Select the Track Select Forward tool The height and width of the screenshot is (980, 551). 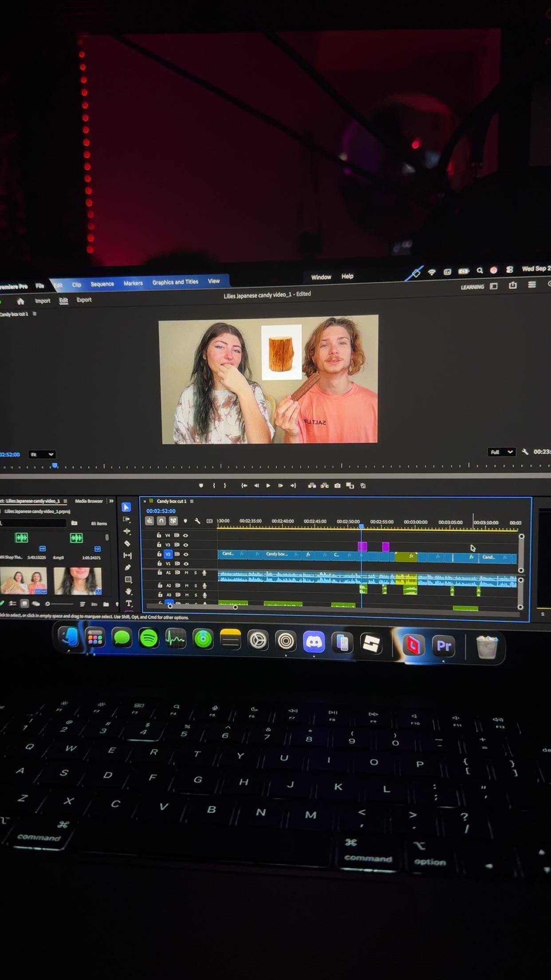coord(127,519)
